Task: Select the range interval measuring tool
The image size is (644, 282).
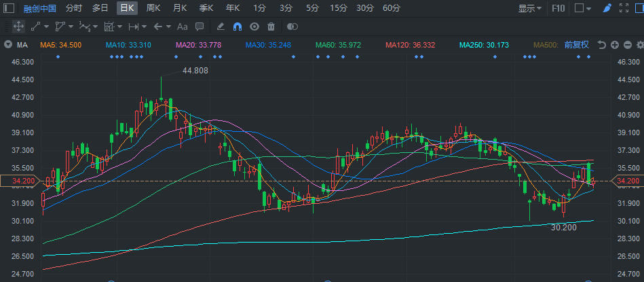Action: 134,27
